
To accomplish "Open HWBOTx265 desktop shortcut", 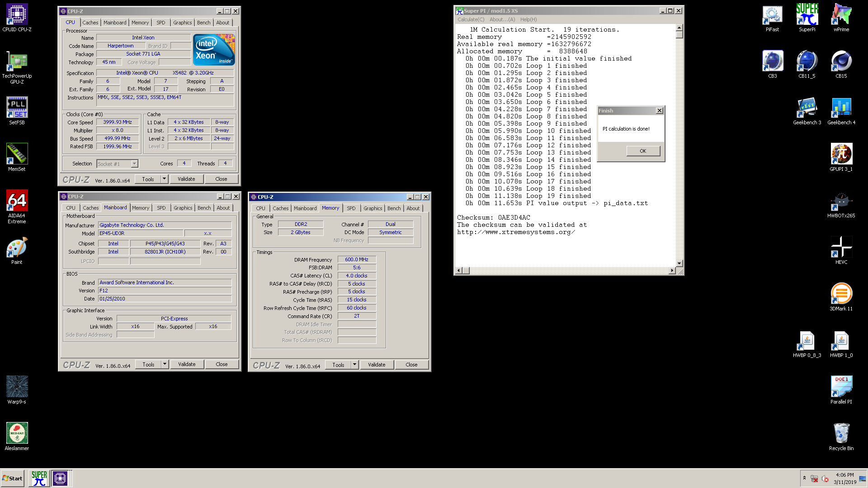I will coord(841,204).
